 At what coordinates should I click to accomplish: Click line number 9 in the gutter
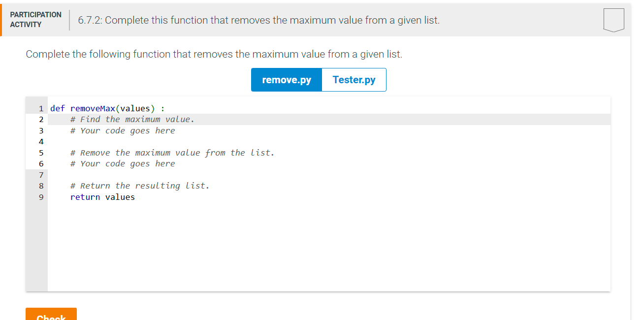(41, 196)
